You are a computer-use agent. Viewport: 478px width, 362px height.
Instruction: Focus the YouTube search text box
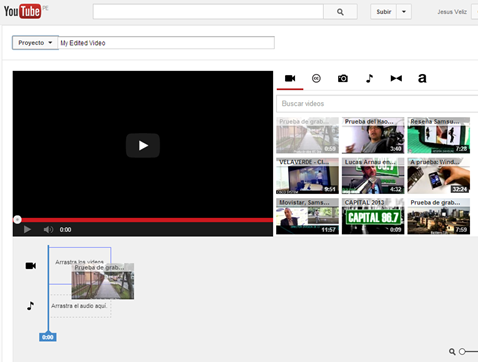208,12
